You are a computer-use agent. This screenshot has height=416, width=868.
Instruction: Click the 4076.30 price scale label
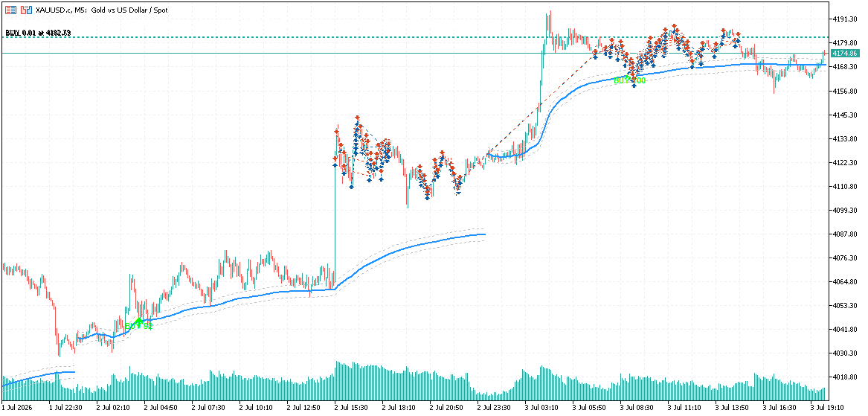point(845,257)
